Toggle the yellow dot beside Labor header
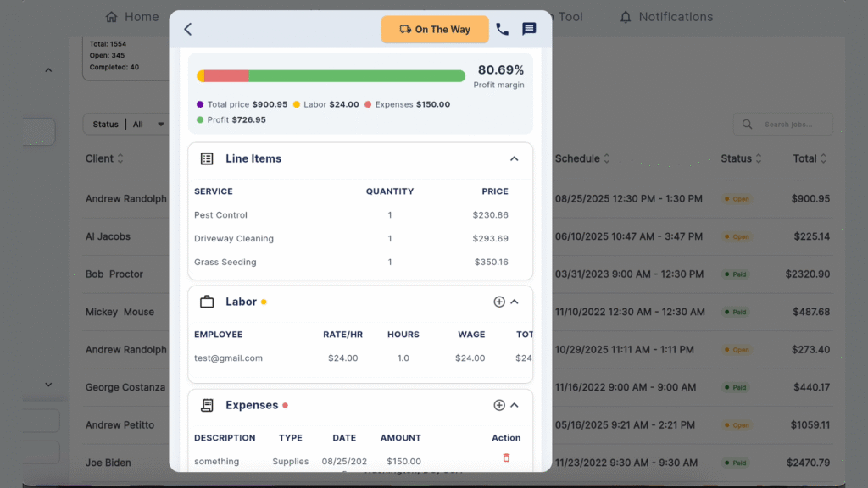Viewport: 868px width, 488px height. (264, 301)
